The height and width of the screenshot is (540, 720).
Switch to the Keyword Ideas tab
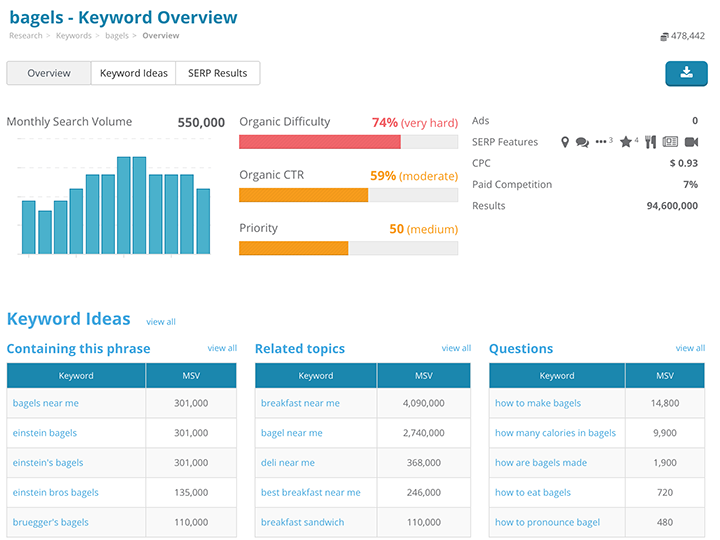coord(133,73)
